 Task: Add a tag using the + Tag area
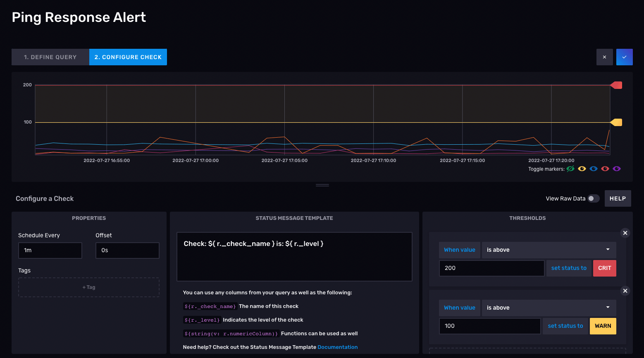pyautogui.click(x=89, y=287)
